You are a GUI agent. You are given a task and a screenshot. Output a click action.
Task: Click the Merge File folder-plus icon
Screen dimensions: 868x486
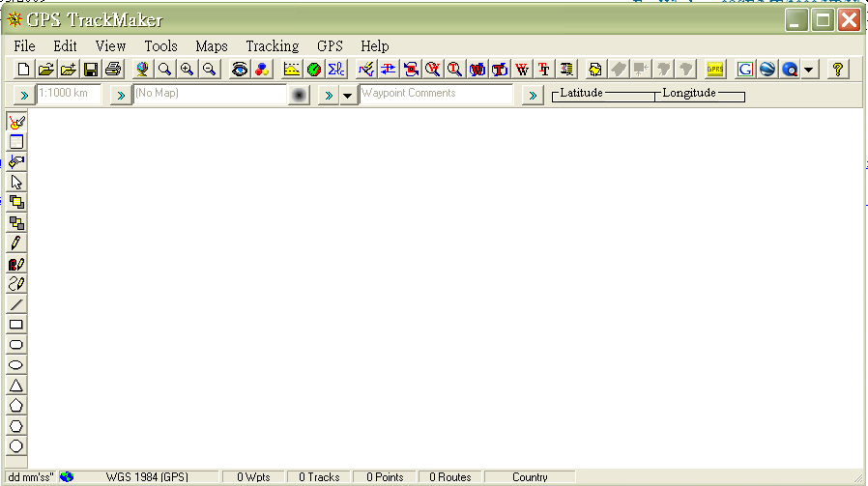[x=69, y=70]
